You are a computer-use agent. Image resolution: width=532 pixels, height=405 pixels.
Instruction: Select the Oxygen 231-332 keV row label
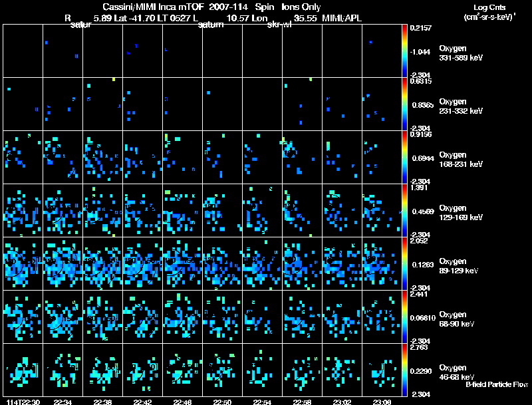point(461,106)
